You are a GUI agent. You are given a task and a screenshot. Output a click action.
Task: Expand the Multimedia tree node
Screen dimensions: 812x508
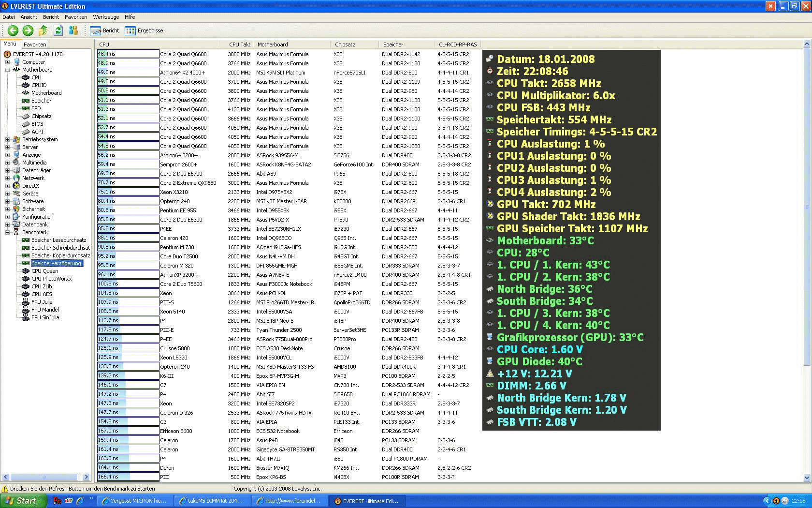7,163
